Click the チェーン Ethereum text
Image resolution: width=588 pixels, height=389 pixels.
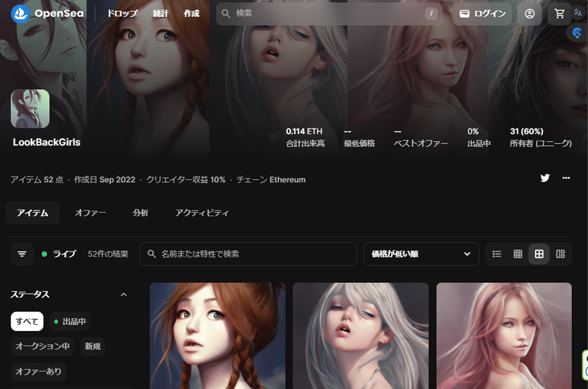tap(270, 179)
